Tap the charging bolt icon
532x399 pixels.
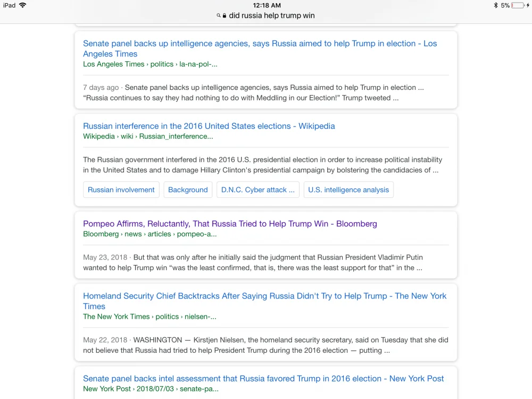(x=528, y=5)
